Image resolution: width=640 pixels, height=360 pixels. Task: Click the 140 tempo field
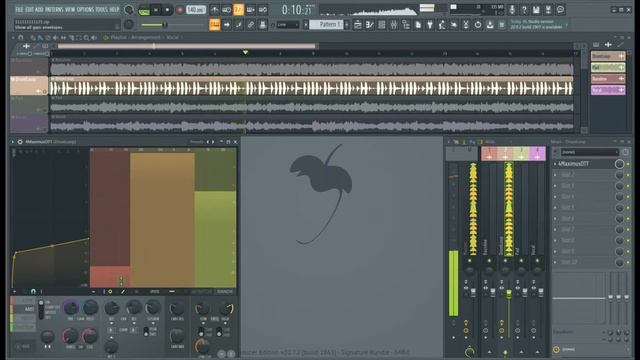coord(196,9)
